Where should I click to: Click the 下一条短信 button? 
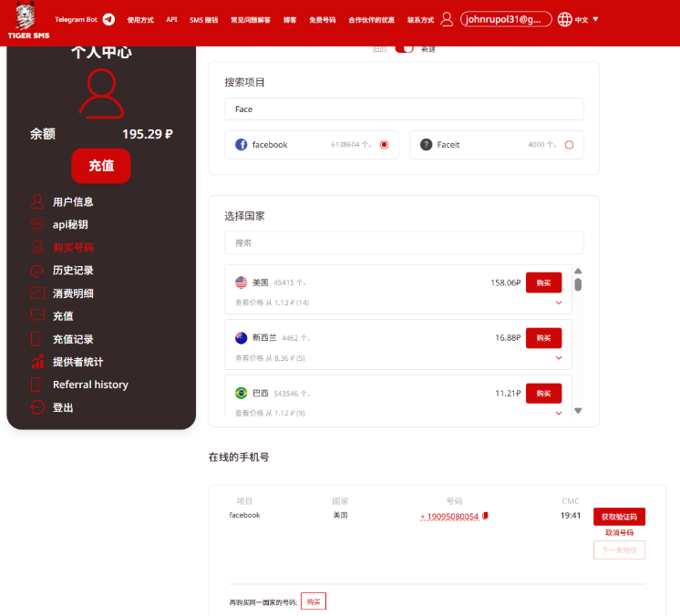pos(619,550)
